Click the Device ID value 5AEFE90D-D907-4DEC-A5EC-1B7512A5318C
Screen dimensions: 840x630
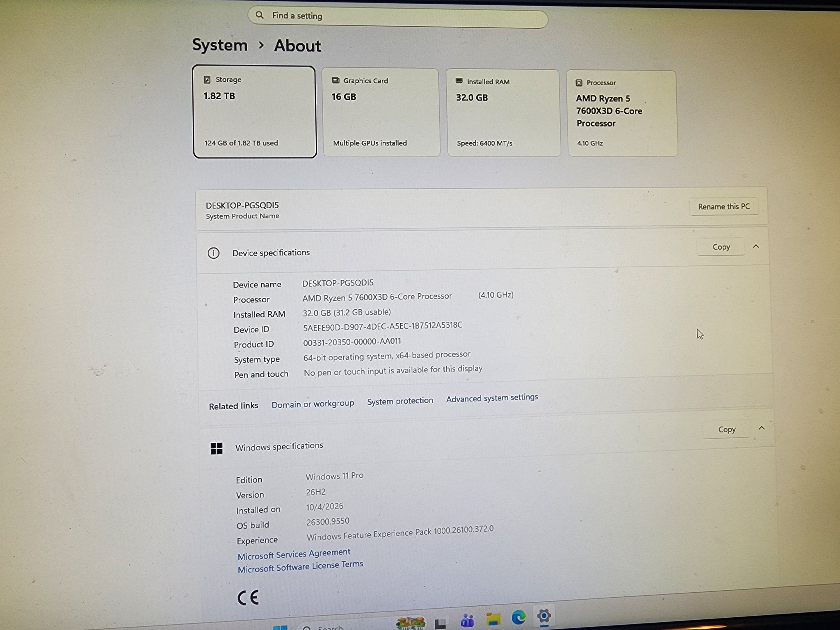[383, 326]
